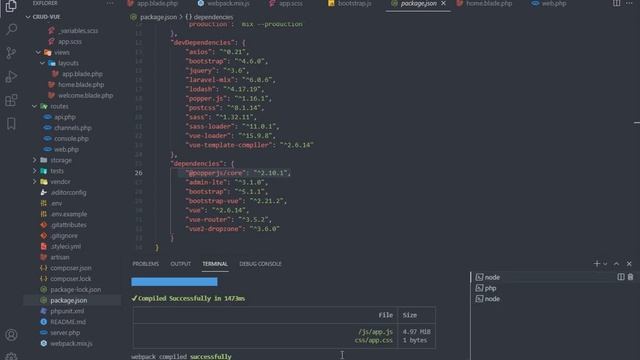Screen dimensions: 640x360
Task: Open composer.json file
Action: pos(70,268)
